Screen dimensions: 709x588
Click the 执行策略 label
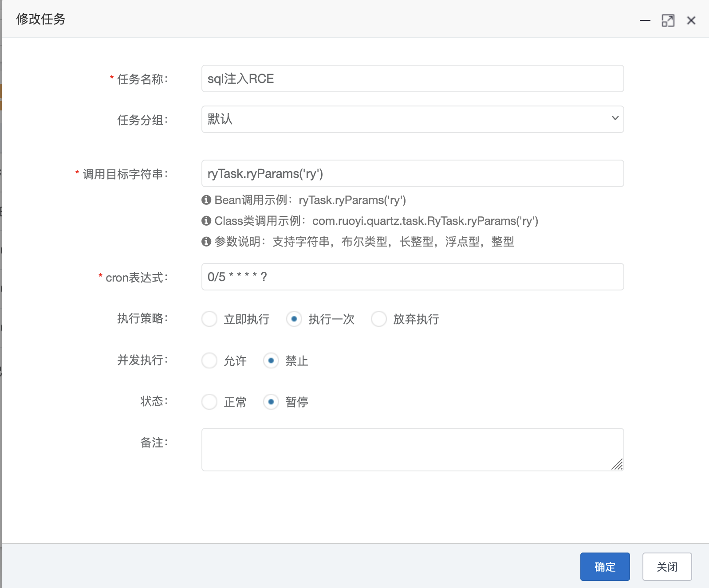click(142, 318)
